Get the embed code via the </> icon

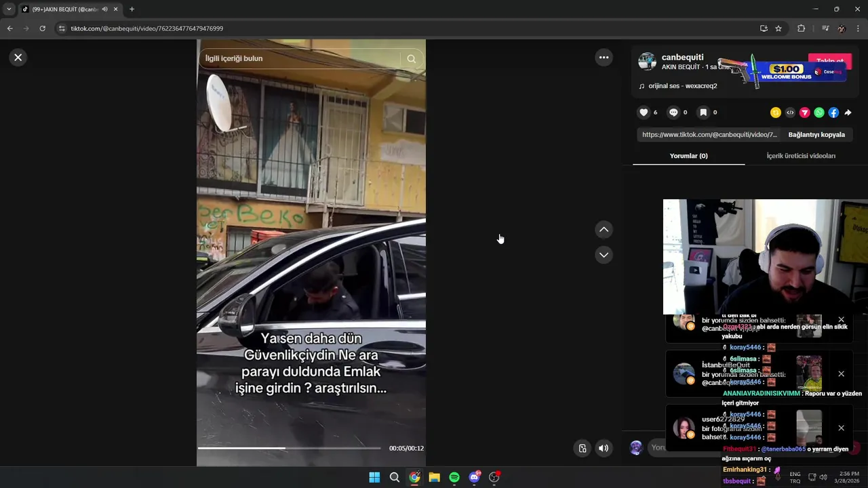point(790,113)
